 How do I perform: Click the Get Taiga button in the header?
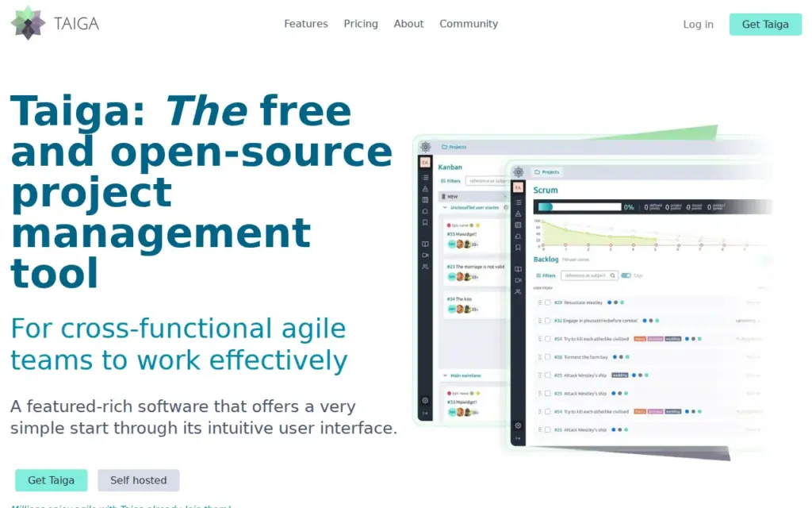(765, 25)
